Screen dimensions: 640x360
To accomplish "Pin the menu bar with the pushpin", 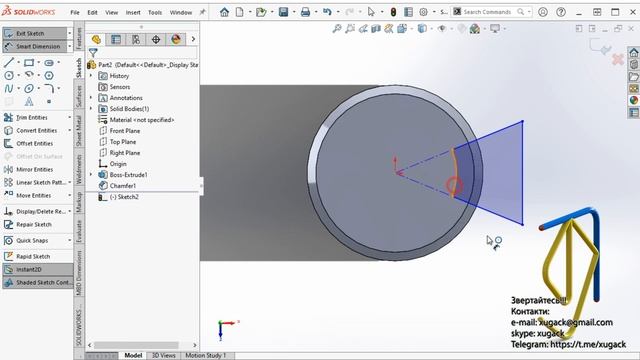I will pos(202,12).
